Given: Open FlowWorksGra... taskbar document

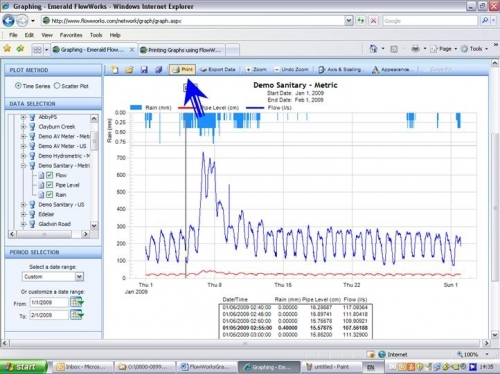Looking at the screenshot, I should 206,367.
